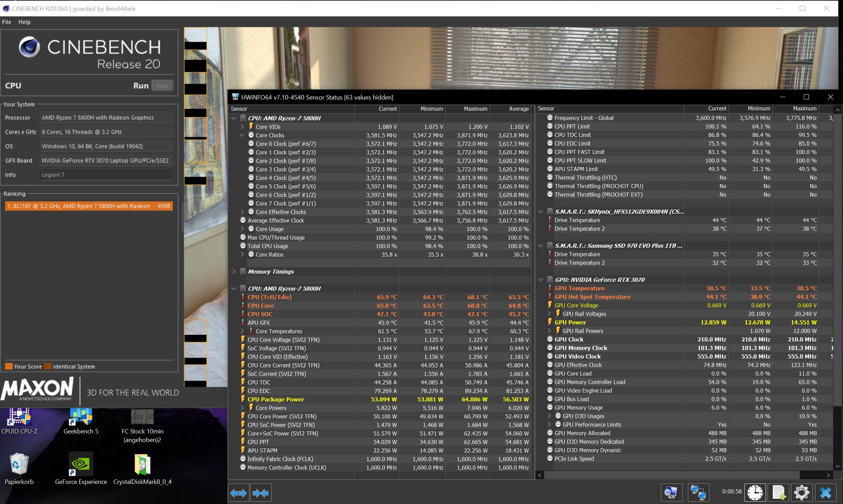Expand GPU Performance Limits row
Viewport: 843px width, 504px height.
(x=549, y=424)
